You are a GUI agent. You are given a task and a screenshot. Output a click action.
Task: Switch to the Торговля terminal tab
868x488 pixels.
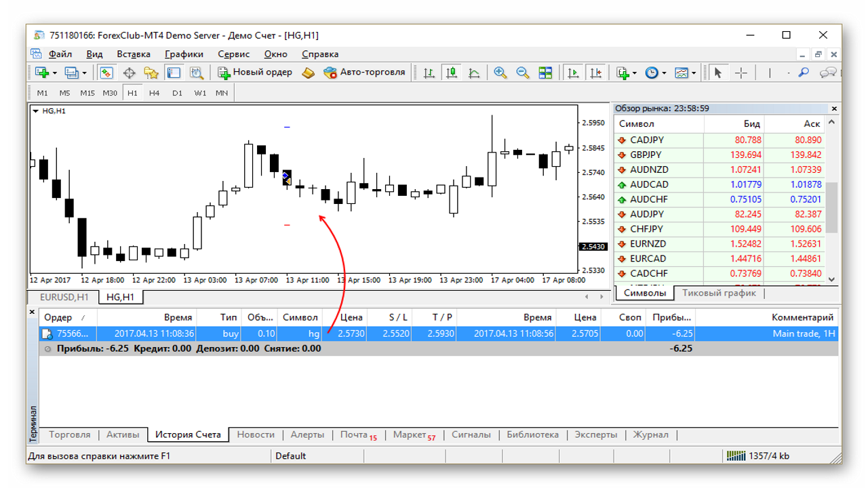70,434
